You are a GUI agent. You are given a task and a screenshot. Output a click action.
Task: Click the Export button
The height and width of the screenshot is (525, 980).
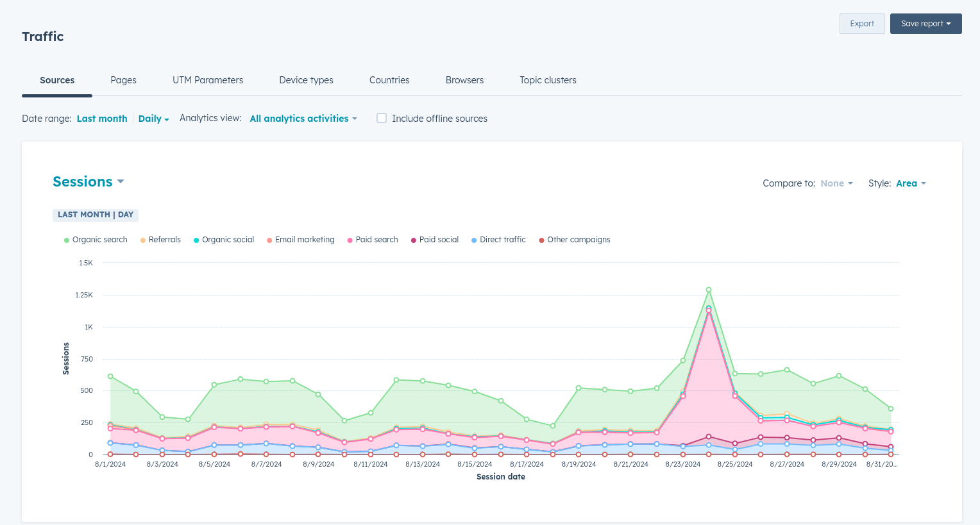tap(862, 24)
